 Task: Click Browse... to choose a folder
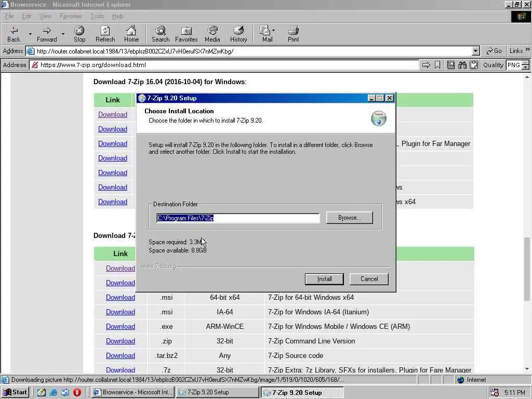pyautogui.click(x=350, y=218)
